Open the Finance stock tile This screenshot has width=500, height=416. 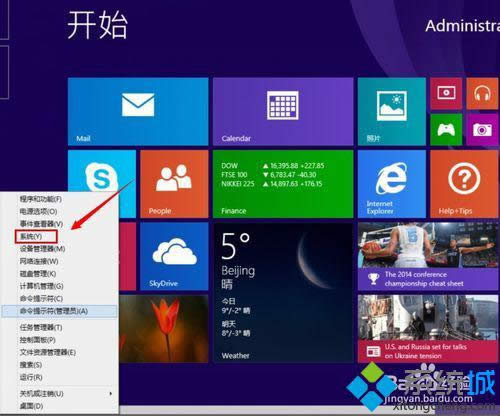tap(283, 184)
